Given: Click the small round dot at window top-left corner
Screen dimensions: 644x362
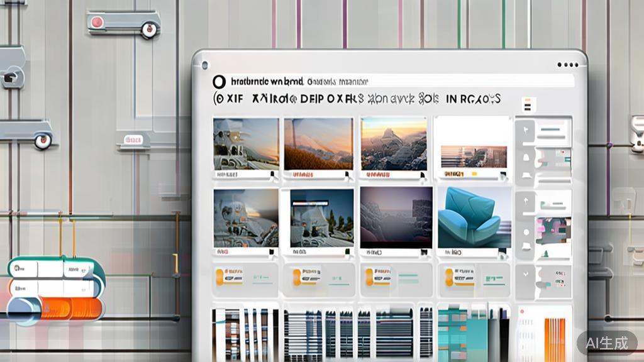Looking at the screenshot, I should pyautogui.click(x=205, y=65).
